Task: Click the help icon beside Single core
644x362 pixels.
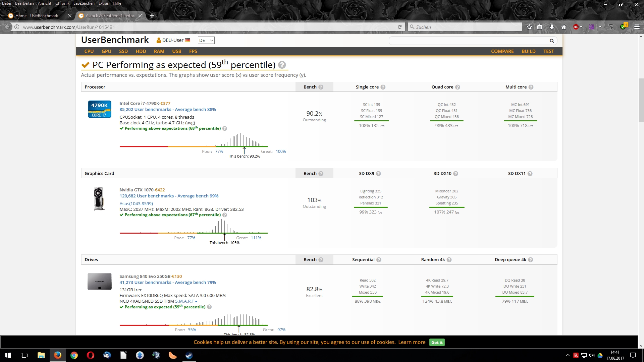Action: coord(383,87)
